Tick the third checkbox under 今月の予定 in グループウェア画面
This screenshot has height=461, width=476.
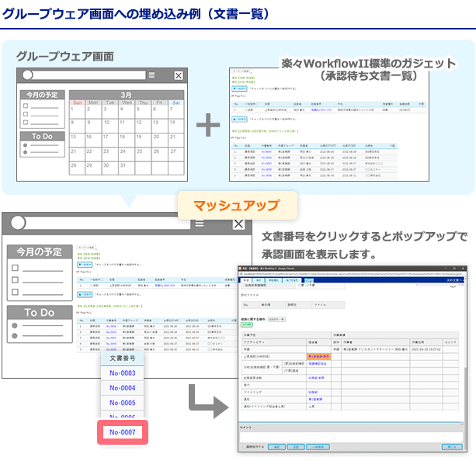click(x=26, y=123)
